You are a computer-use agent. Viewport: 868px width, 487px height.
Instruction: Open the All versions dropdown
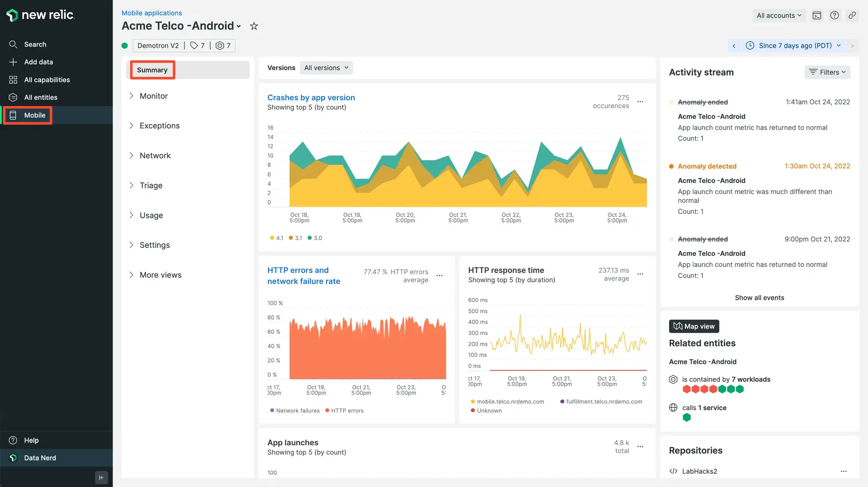click(x=326, y=67)
